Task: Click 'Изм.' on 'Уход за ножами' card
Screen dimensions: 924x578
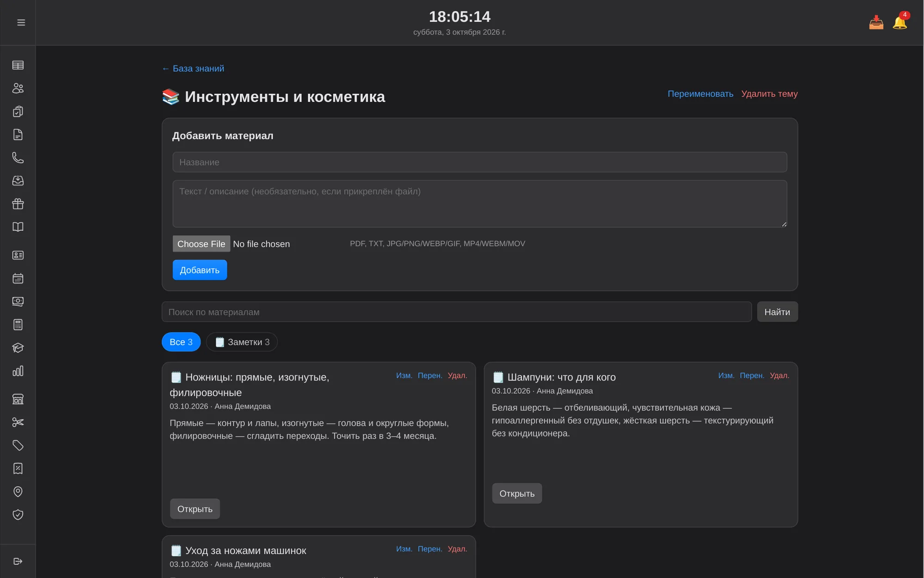Action: tap(404, 549)
